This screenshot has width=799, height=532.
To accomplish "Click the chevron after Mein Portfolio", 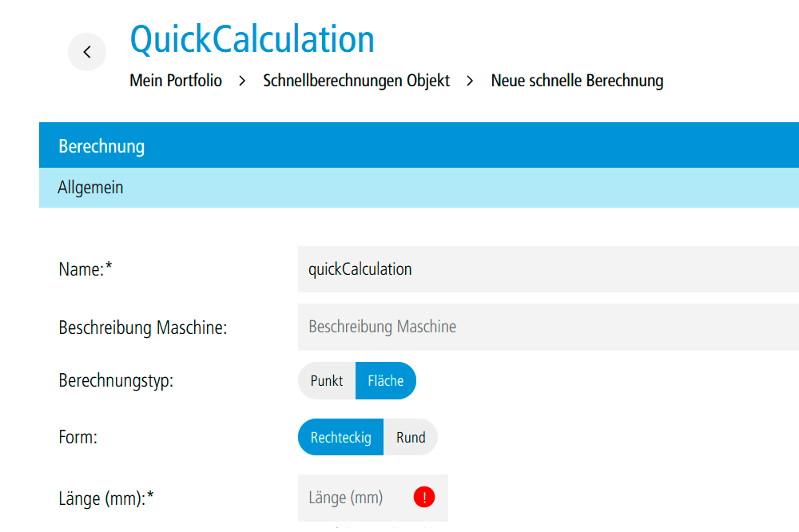I will pos(242,81).
